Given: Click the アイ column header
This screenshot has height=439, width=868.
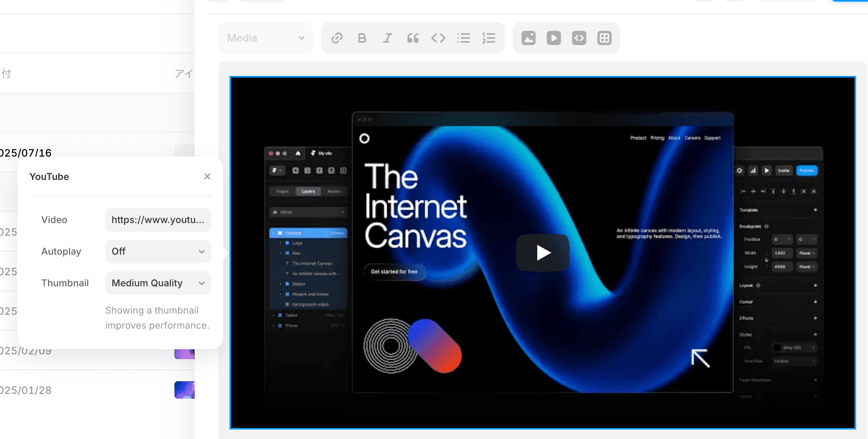Looking at the screenshot, I should point(184,74).
